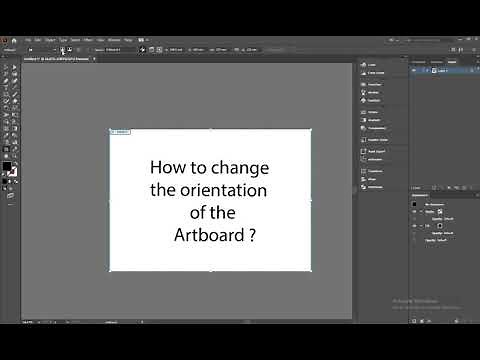Open the File menu
This screenshot has width=480, height=360.
point(28,40)
